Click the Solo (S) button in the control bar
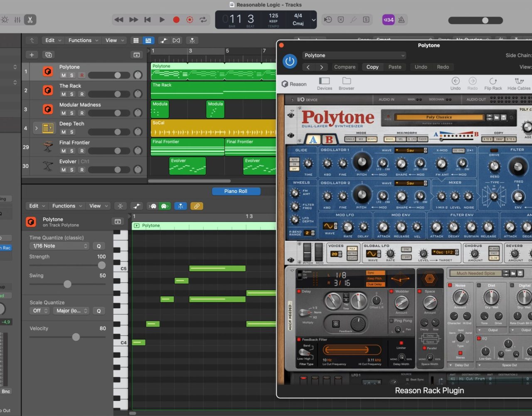The image size is (532, 416). pyautogui.click(x=366, y=20)
